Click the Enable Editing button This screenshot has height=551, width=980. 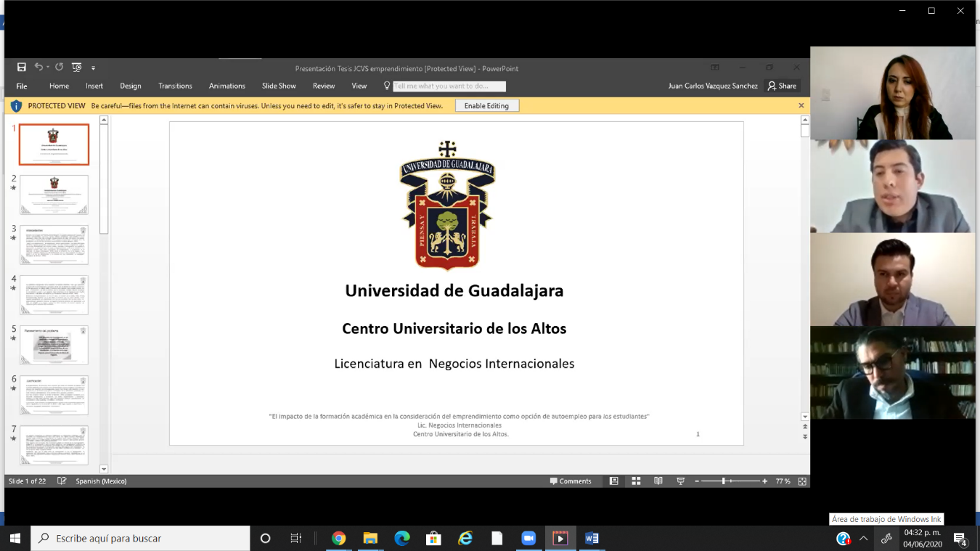486,106
